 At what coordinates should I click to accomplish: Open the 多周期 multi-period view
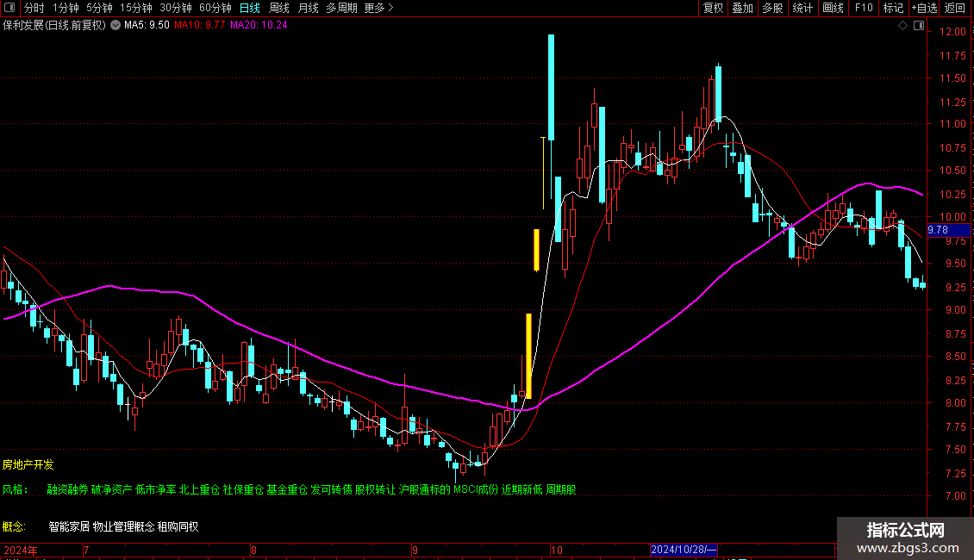[341, 8]
